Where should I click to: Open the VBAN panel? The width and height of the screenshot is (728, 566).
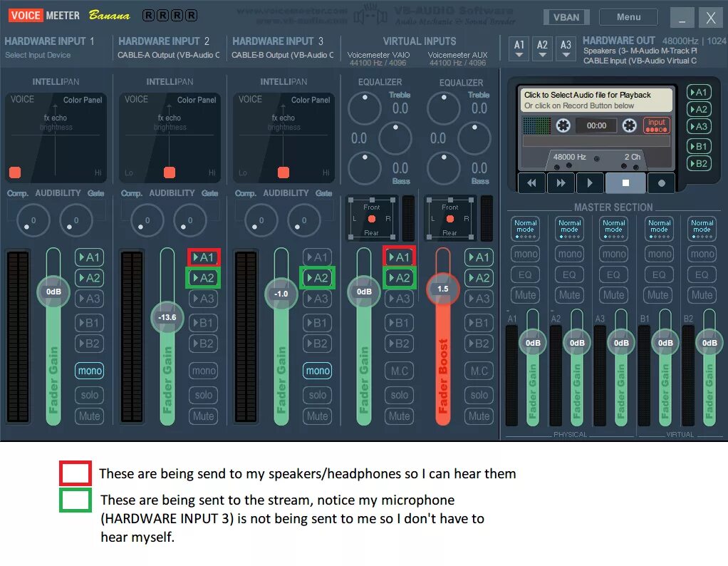coord(566,17)
